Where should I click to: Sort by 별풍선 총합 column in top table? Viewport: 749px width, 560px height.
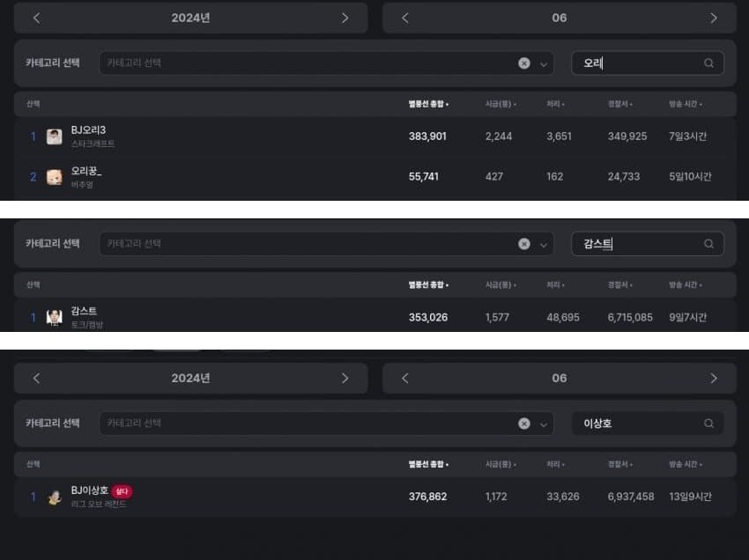click(x=428, y=104)
